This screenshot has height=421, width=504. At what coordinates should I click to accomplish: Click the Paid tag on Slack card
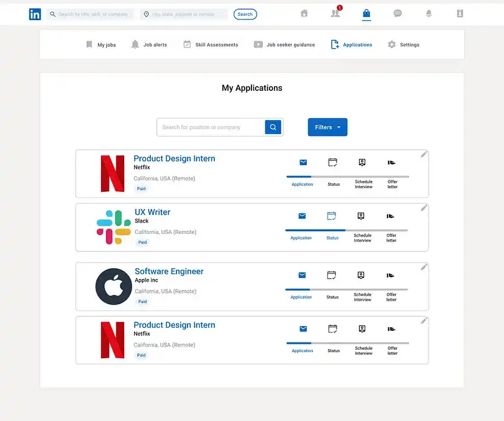click(142, 242)
